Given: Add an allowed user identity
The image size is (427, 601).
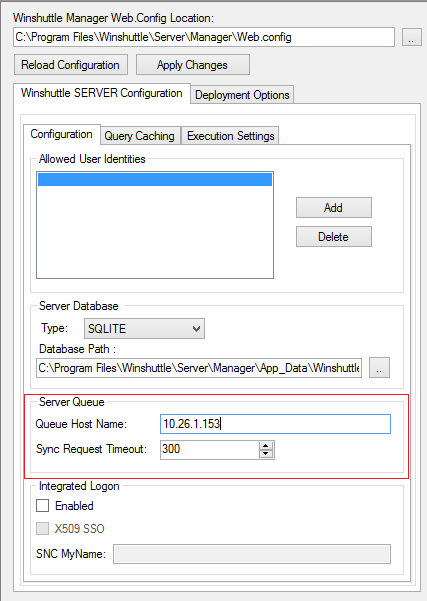Looking at the screenshot, I should click(333, 208).
